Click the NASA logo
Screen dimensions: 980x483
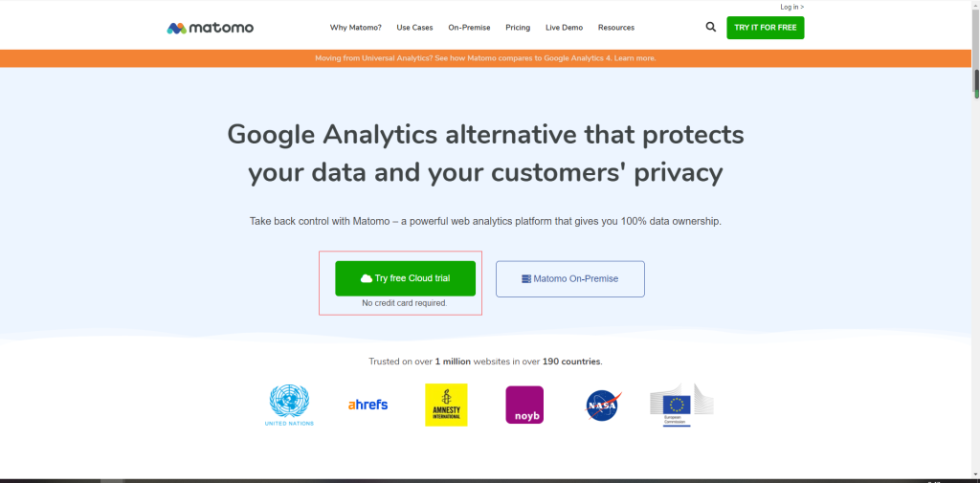pos(603,406)
